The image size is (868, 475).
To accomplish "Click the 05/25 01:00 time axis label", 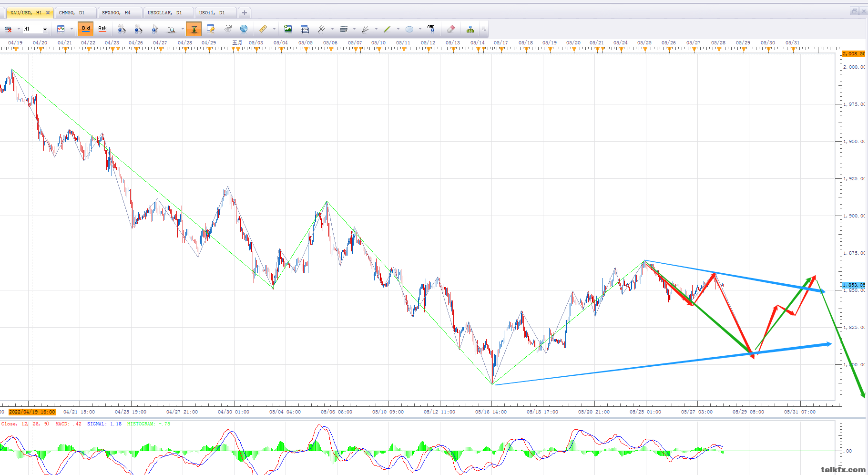I will (645, 412).
